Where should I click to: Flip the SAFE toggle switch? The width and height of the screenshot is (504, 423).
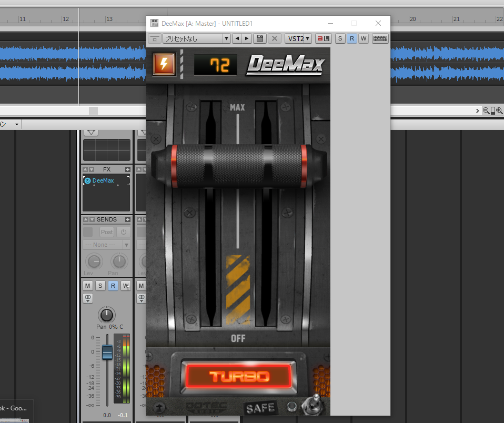[x=314, y=406]
